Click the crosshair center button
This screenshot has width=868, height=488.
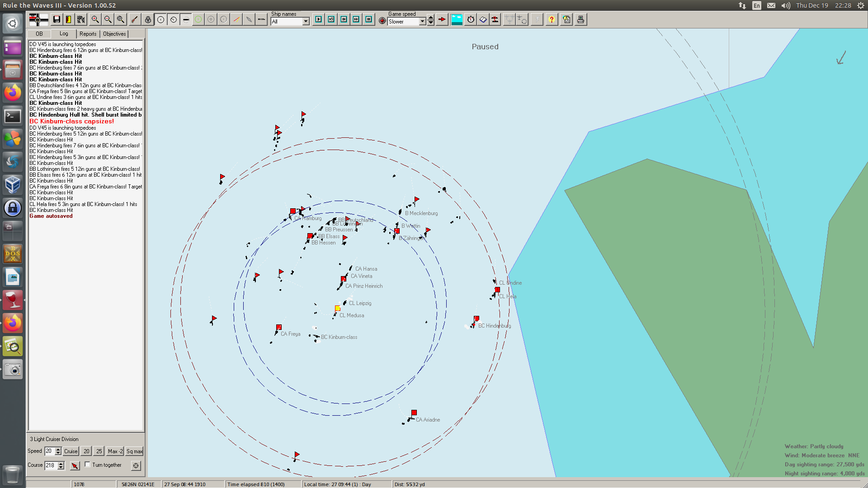click(x=136, y=465)
